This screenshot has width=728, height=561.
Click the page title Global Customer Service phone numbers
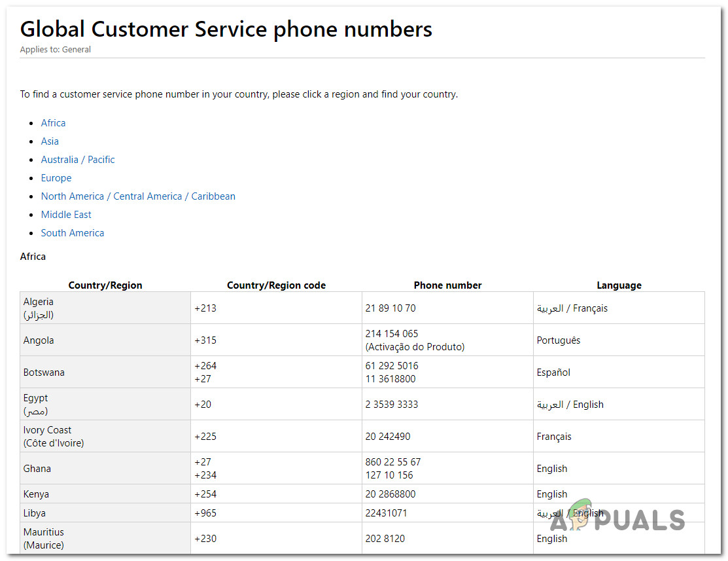[226, 29]
